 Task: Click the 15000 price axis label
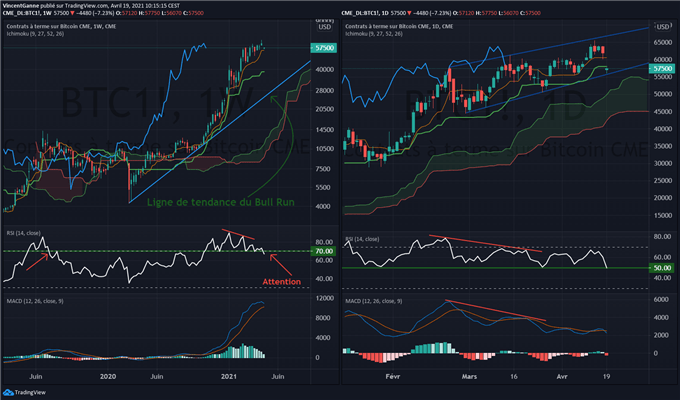[x=663, y=215]
